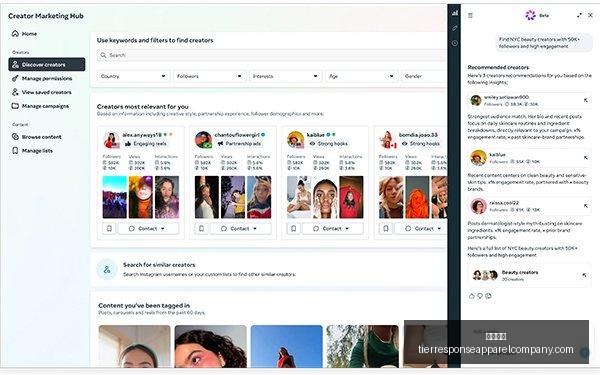Screen dimensions: 600x375
Task: Open kaiblue thumbnail of woman touching face
Action: click(x=325, y=197)
